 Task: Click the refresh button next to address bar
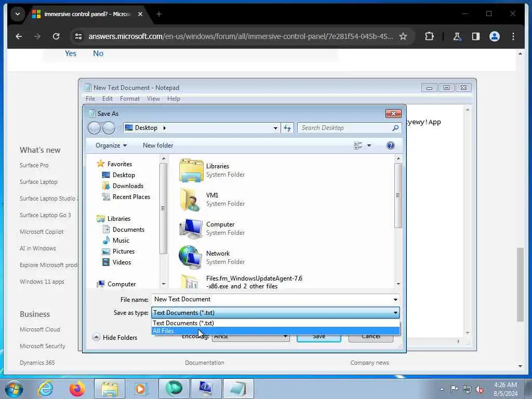[287, 128]
